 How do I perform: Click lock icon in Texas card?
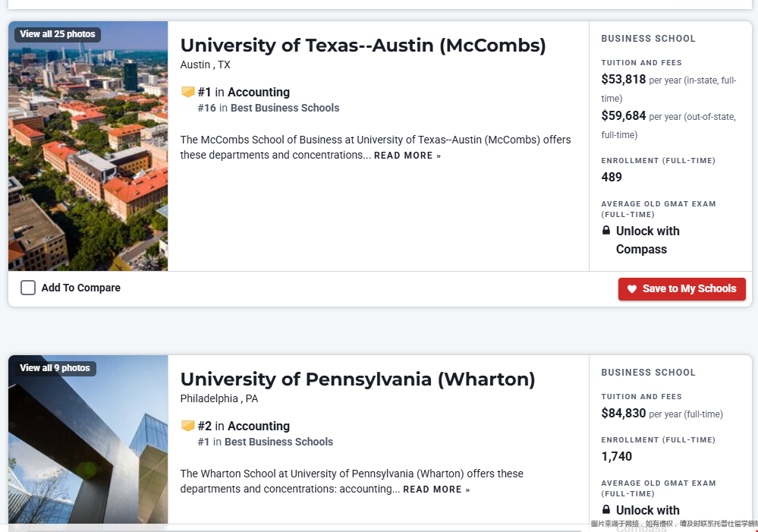pos(606,231)
